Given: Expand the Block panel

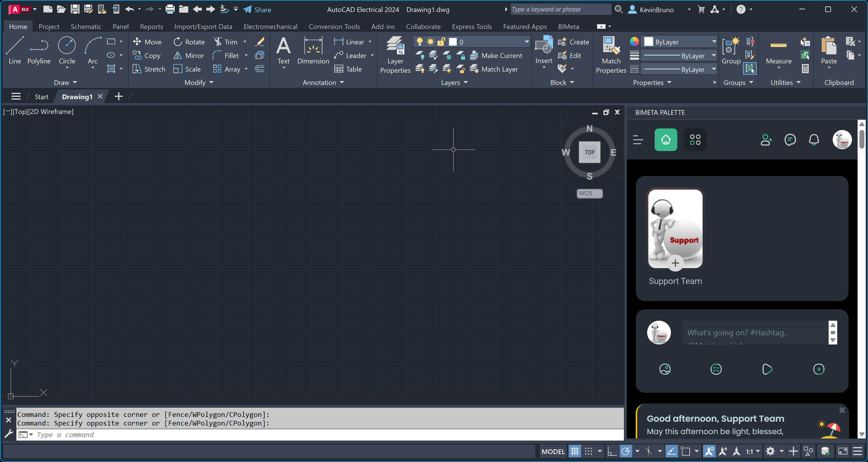Looking at the screenshot, I should [562, 82].
